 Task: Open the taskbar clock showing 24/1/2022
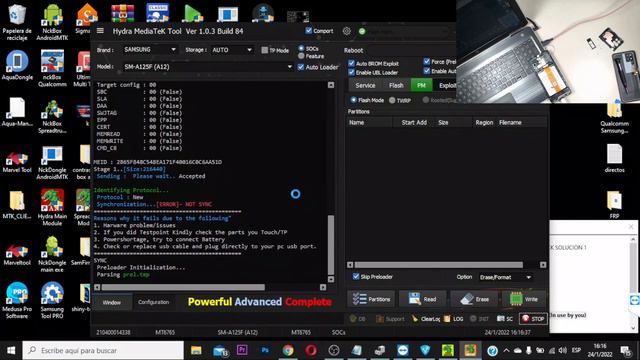[x=600, y=350]
